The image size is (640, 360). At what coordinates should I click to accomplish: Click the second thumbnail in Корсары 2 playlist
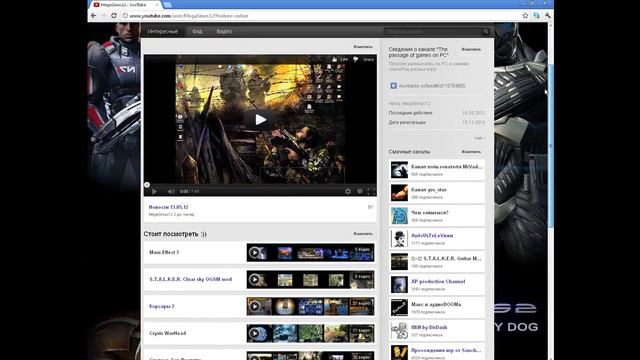284,307
